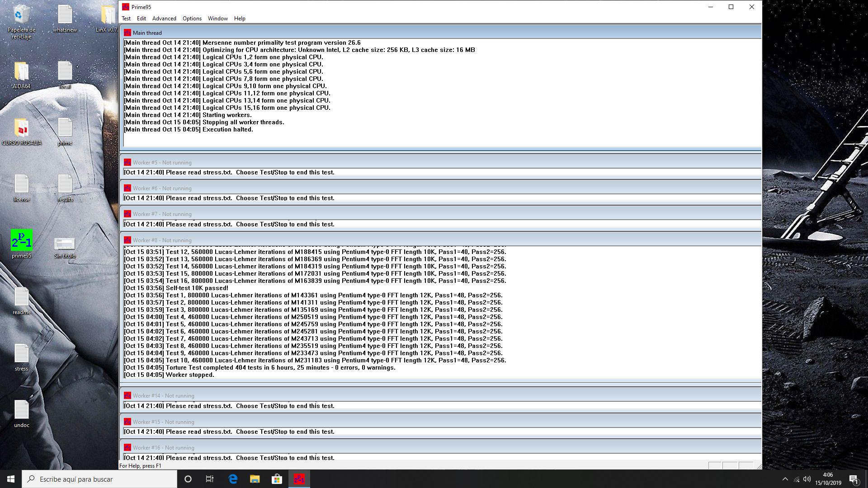Open the Help menu
868x488 pixels.
pyautogui.click(x=240, y=19)
